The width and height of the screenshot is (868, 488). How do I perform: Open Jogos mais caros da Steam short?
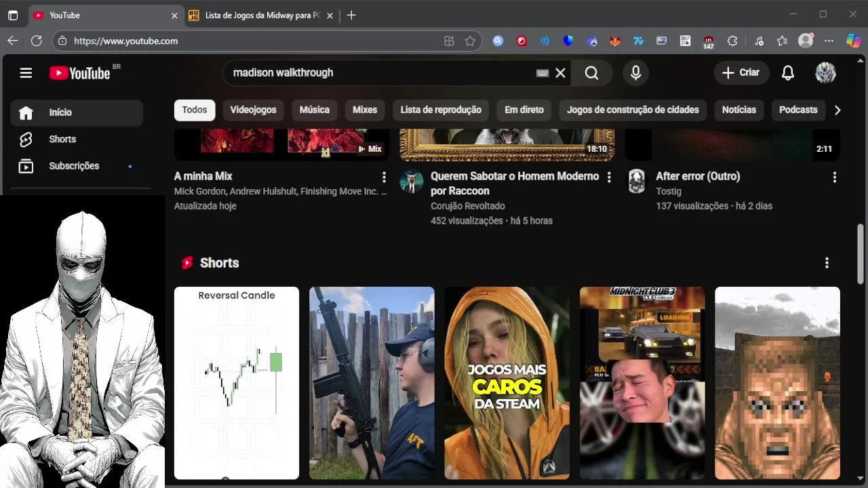point(507,383)
